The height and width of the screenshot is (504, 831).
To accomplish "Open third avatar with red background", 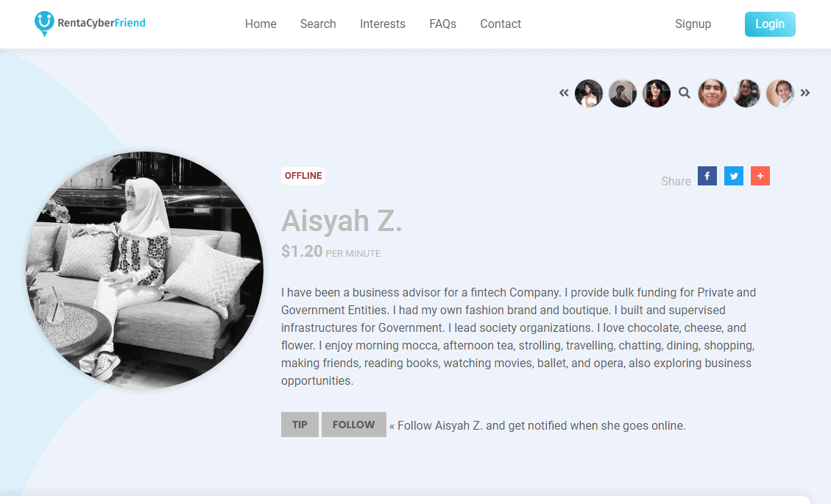I will (x=657, y=93).
